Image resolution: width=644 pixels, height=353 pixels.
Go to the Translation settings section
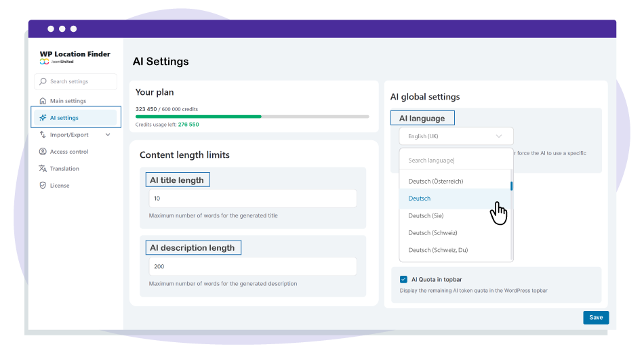pyautogui.click(x=64, y=169)
